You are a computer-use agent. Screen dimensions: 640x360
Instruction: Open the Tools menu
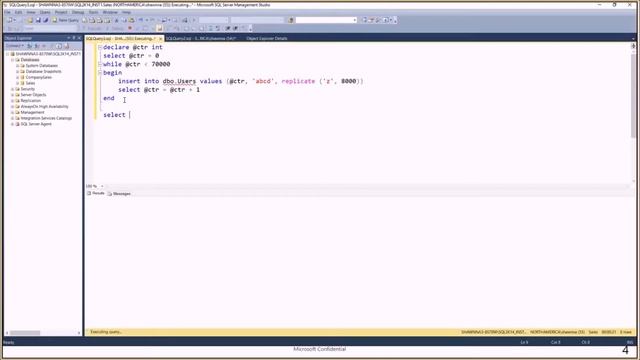tap(93, 12)
